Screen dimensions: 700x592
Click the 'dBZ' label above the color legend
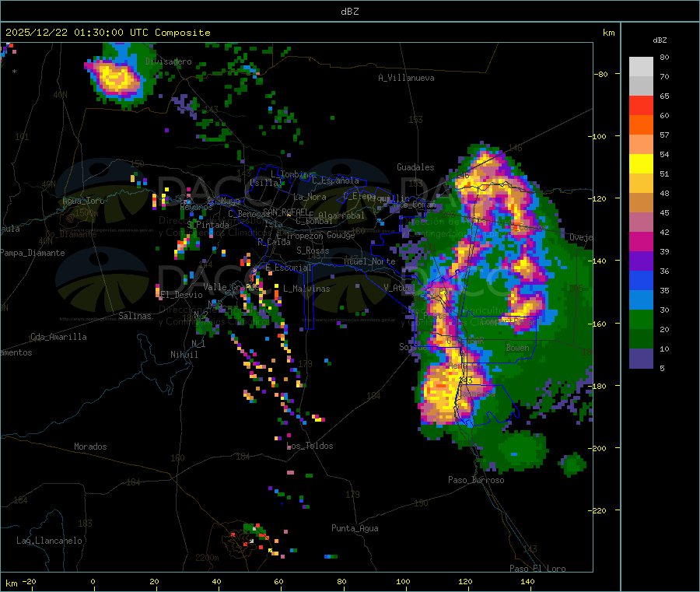point(660,40)
